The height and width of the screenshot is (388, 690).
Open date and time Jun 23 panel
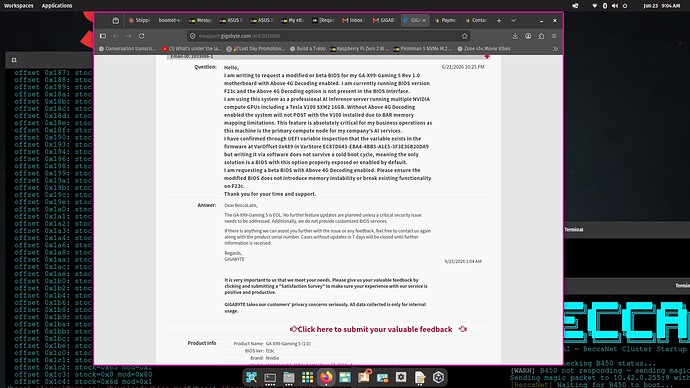[661, 6]
